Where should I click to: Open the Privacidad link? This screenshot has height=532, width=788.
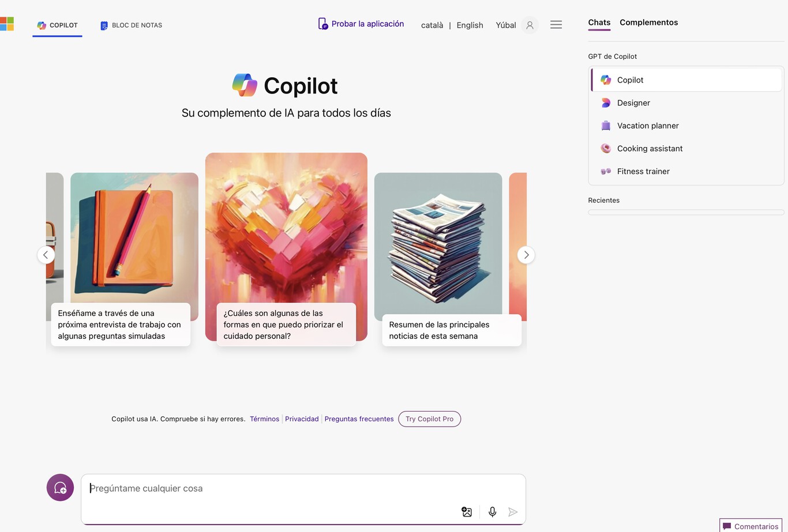point(302,419)
